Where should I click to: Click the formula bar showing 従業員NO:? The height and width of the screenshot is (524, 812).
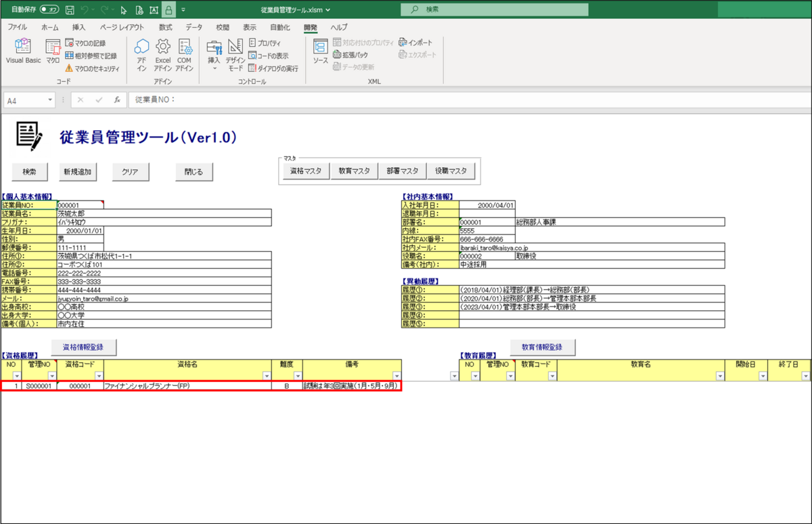click(x=470, y=100)
